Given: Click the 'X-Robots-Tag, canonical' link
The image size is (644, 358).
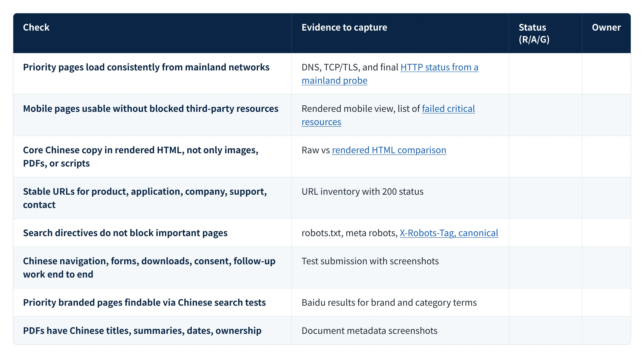Looking at the screenshot, I should point(449,233).
